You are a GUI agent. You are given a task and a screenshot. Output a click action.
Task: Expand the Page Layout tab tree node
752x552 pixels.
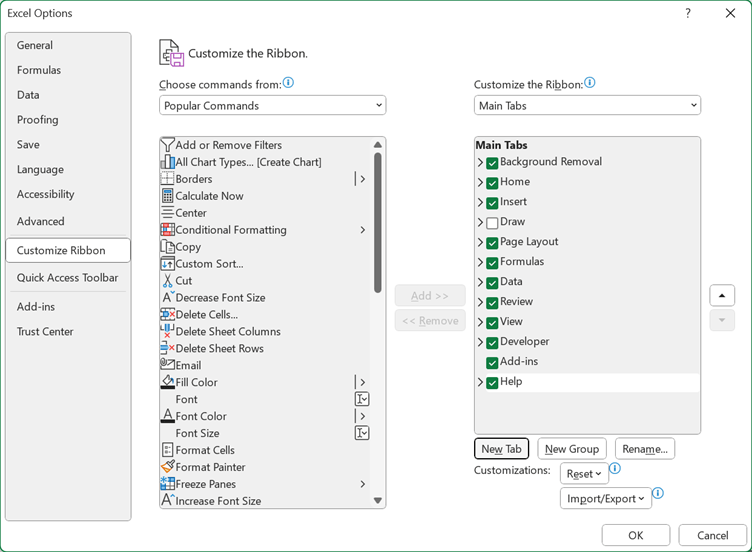coord(480,242)
